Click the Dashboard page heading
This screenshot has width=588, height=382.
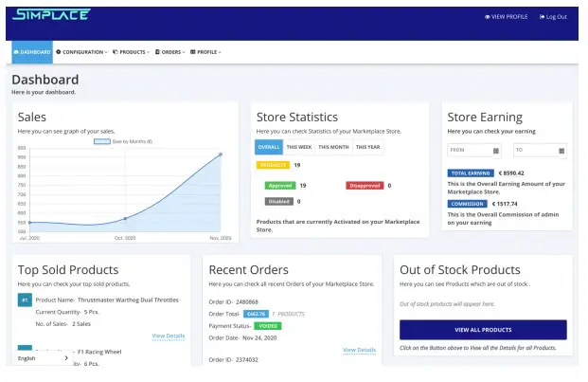[45, 80]
